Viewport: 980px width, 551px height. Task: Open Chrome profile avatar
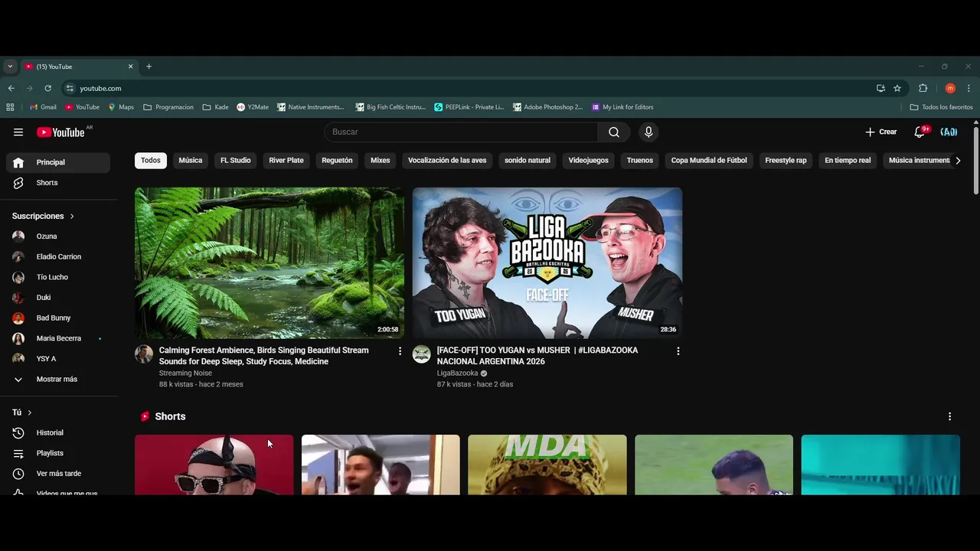coord(950,88)
